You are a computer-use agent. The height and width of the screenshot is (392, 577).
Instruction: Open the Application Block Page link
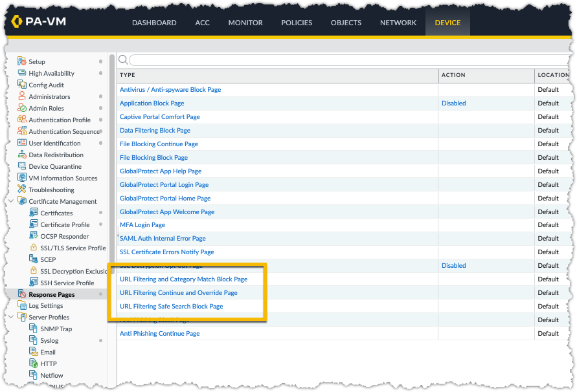point(152,103)
